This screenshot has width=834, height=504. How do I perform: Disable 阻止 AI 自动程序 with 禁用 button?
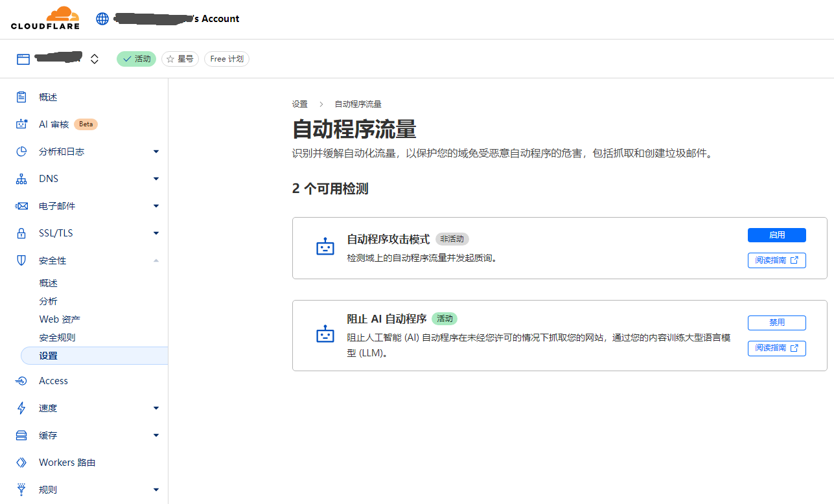776,323
